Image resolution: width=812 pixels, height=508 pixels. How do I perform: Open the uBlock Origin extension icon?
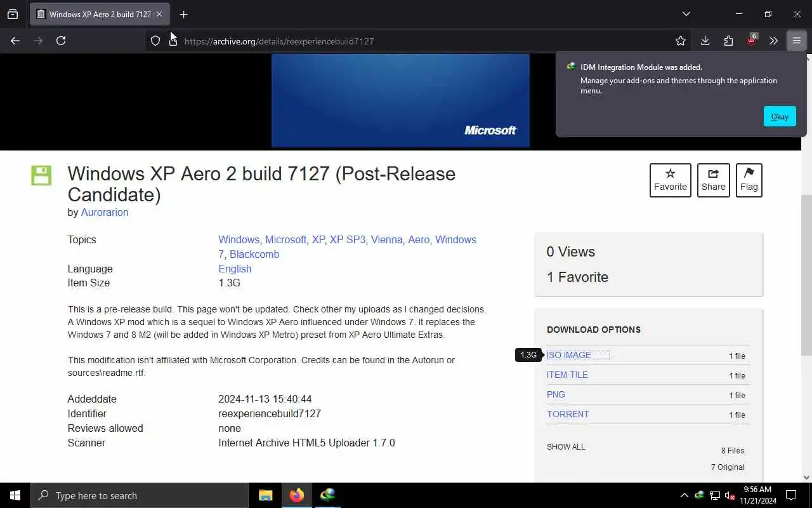pyautogui.click(x=751, y=41)
